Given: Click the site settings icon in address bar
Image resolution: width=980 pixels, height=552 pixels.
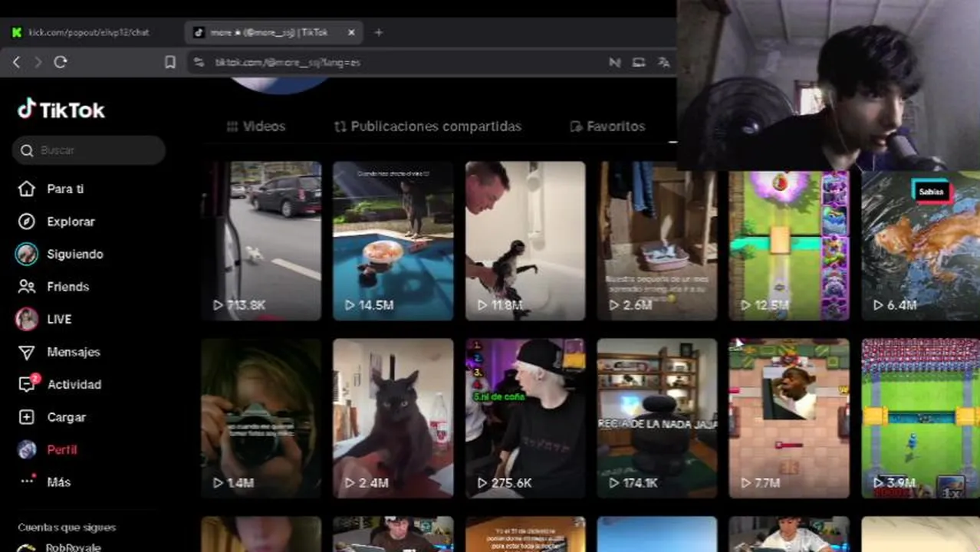Looking at the screenshot, I should [x=199, y=62].
